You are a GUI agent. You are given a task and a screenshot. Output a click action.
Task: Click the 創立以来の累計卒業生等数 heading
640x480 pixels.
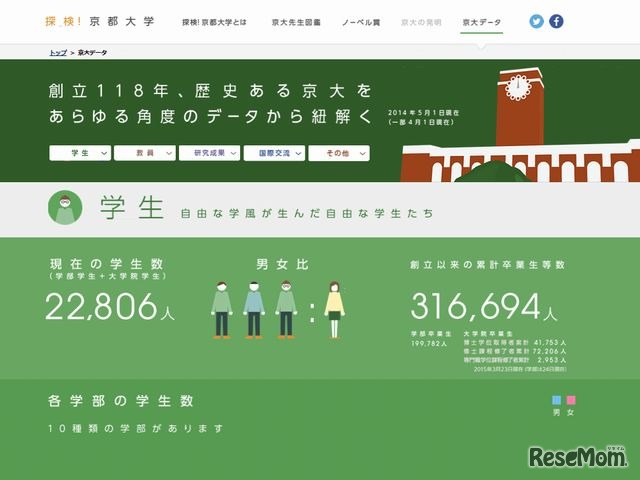point(488,265)
